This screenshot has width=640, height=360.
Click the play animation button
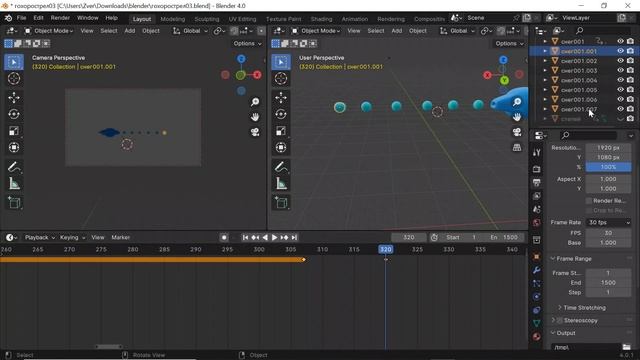pyautogui.click(x=274, y=237)
